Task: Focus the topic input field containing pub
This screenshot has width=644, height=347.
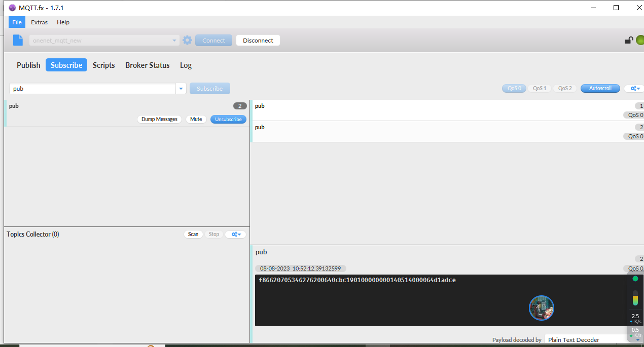Action: 93,89
